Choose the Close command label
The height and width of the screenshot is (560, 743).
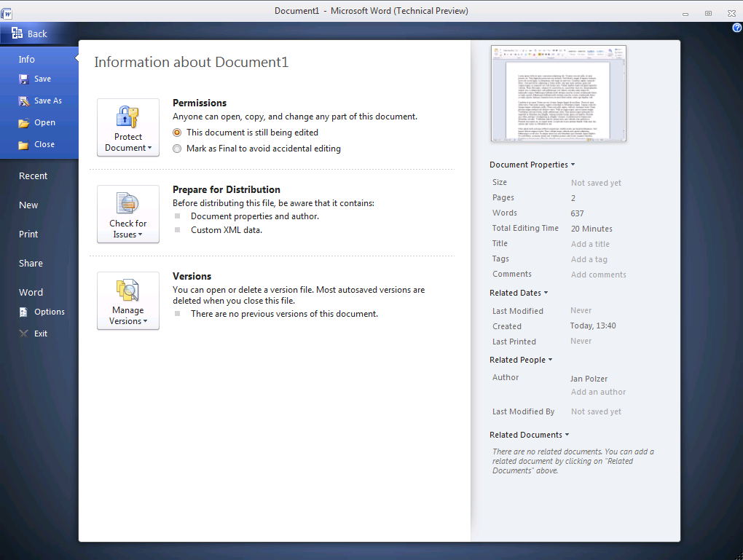[x=44, y=144]
